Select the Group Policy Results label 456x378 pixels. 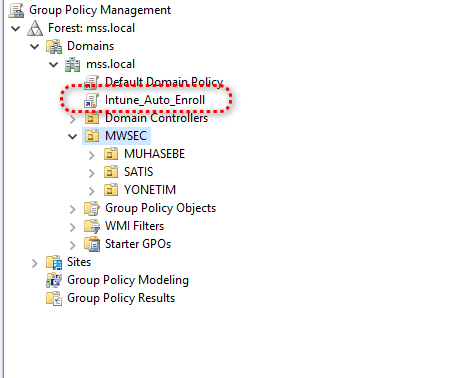(x=121, y=298)
